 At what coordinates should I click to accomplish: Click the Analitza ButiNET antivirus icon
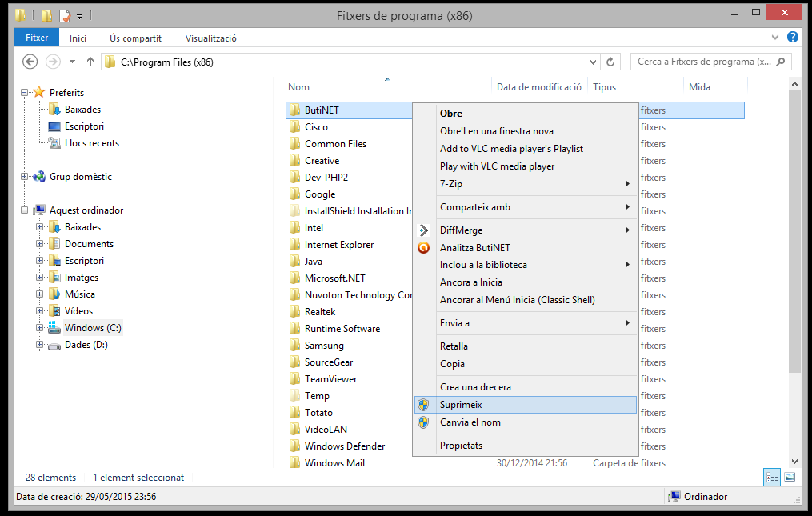[x=424, y=248]
